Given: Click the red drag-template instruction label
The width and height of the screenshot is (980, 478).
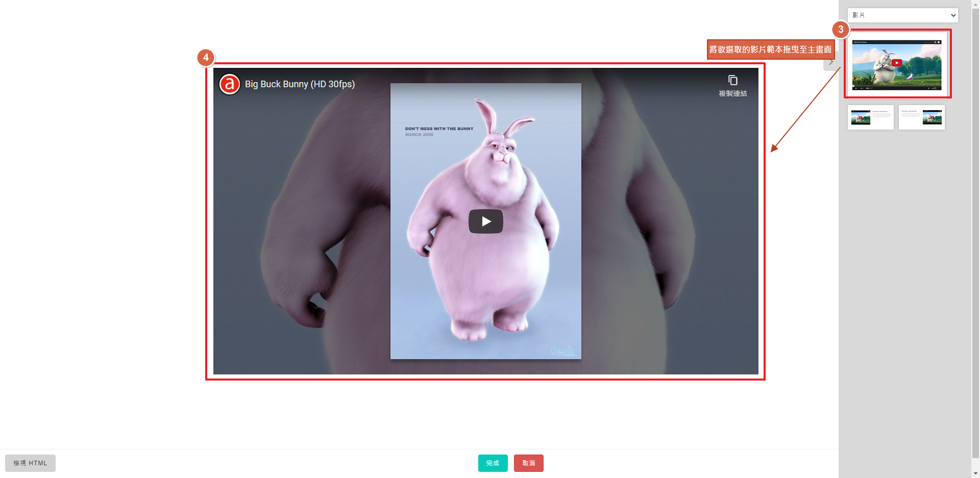Looking at the screenshot, I should (x=770, y=49).
